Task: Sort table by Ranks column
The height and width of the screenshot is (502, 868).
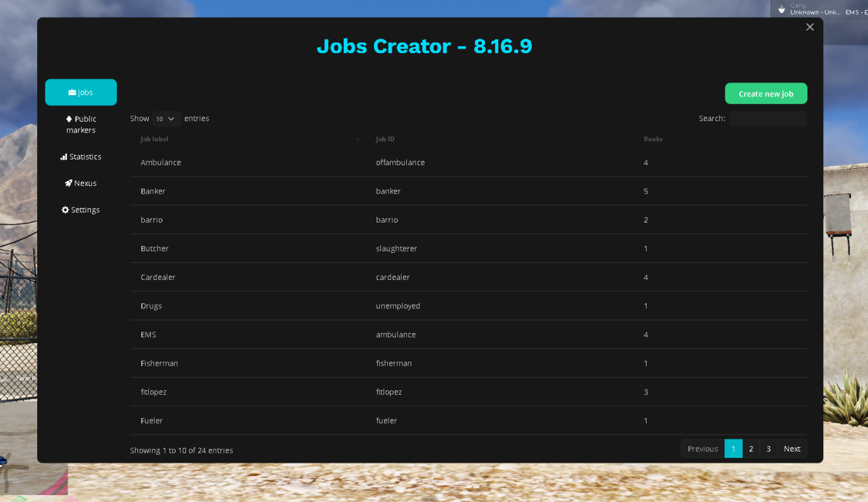Action: coord(720,139)
